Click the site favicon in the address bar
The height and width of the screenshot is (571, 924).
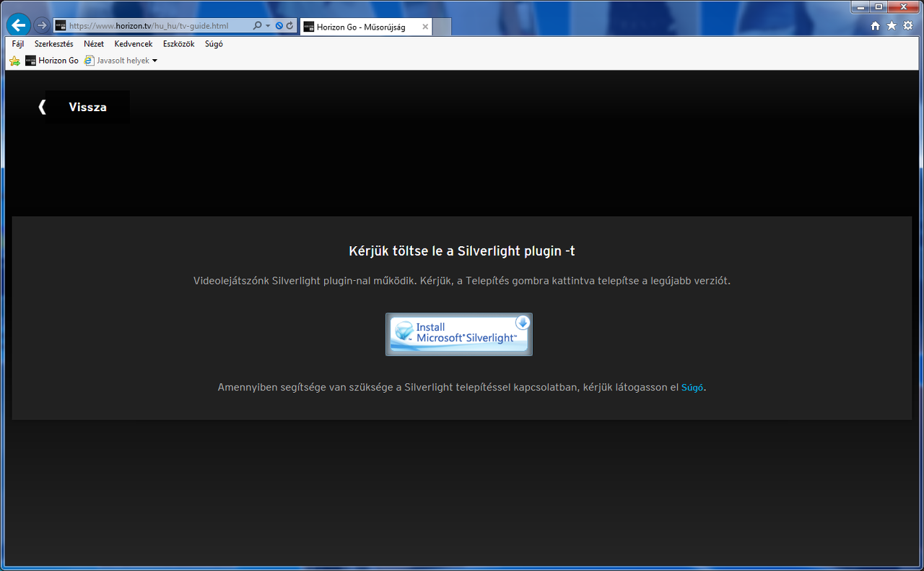tap(61, 26)
